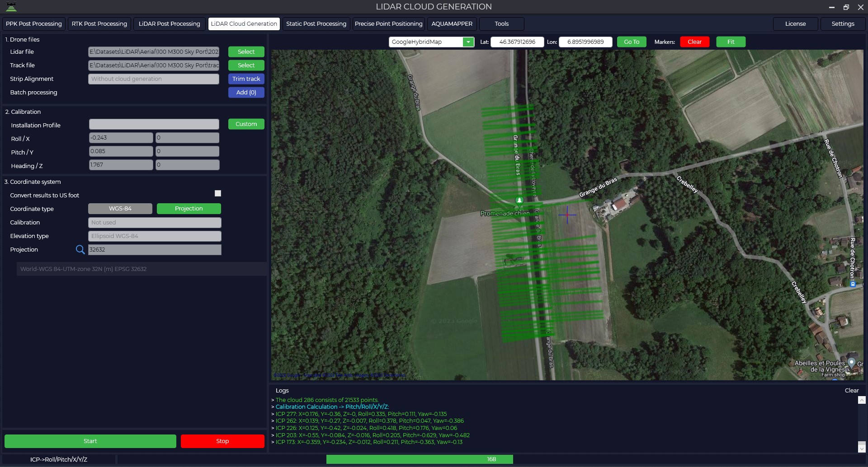Open the License page

796,24
